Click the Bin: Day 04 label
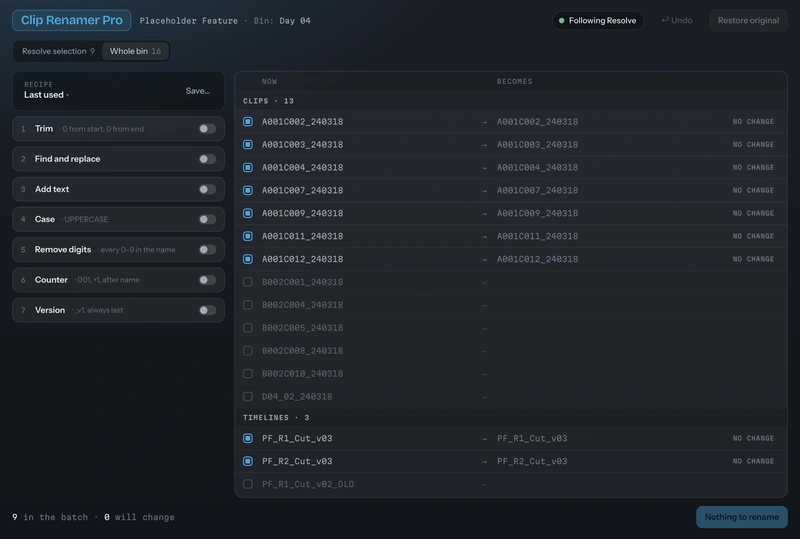The image size is (800, 539). coord(282,21)
